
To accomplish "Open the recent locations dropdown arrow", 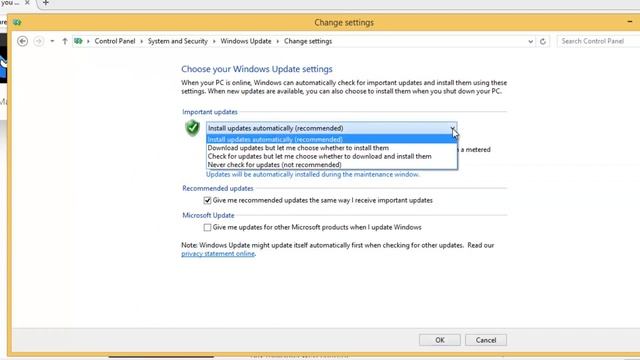I will [52, 41].
